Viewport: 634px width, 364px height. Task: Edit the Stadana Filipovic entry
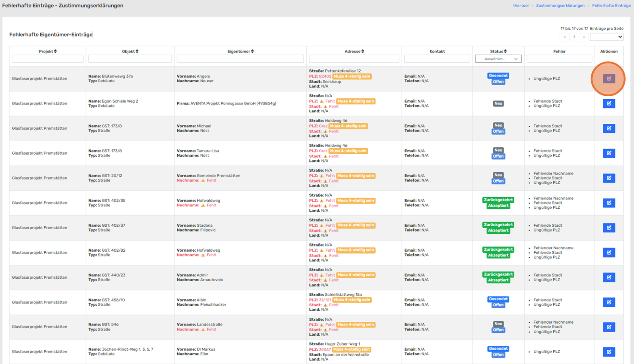pyautogui.click(x=608, y=228)
